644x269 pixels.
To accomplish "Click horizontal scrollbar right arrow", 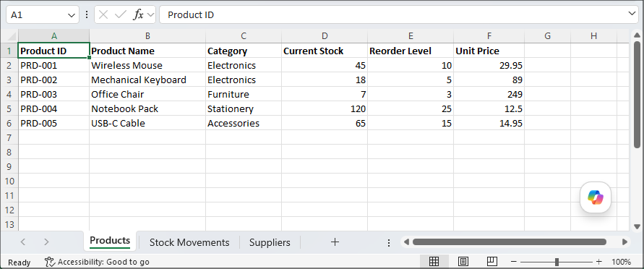I will (x=624, y=242).
